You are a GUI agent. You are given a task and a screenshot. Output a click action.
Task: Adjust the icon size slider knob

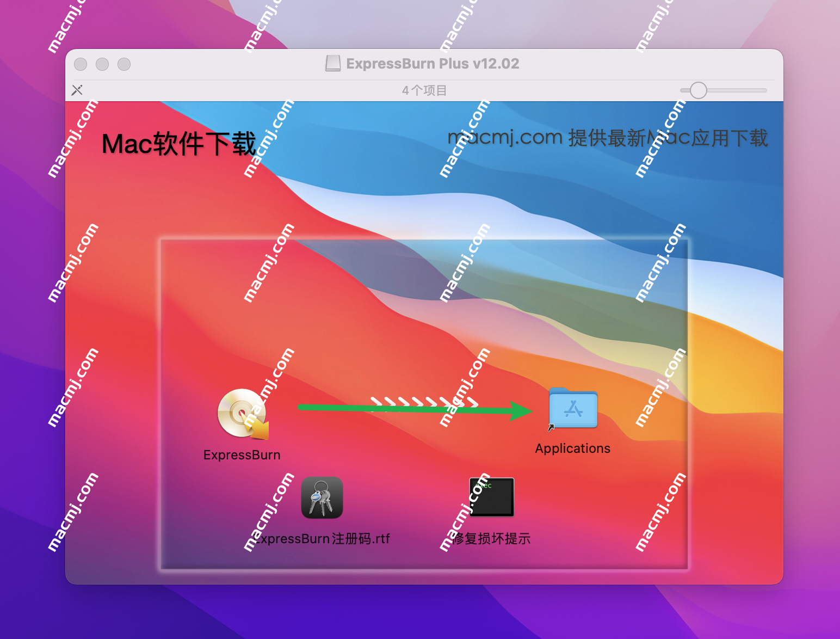[x=699, y=90]
